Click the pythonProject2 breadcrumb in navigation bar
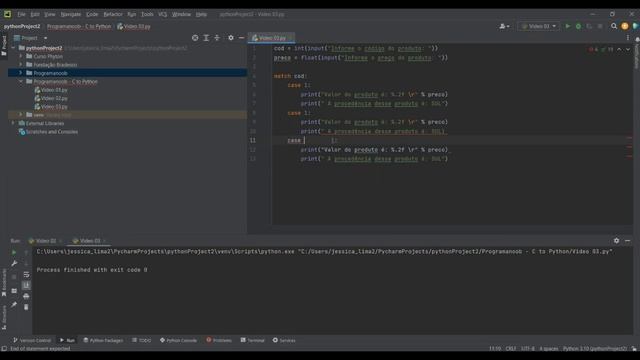The height and width of the screenshot is (360, 640). point(22,26)
